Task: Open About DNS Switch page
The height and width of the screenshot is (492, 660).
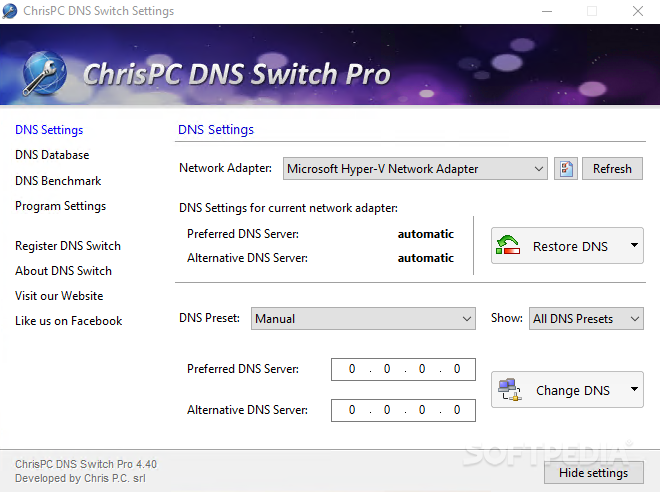Action: [64, 271]
